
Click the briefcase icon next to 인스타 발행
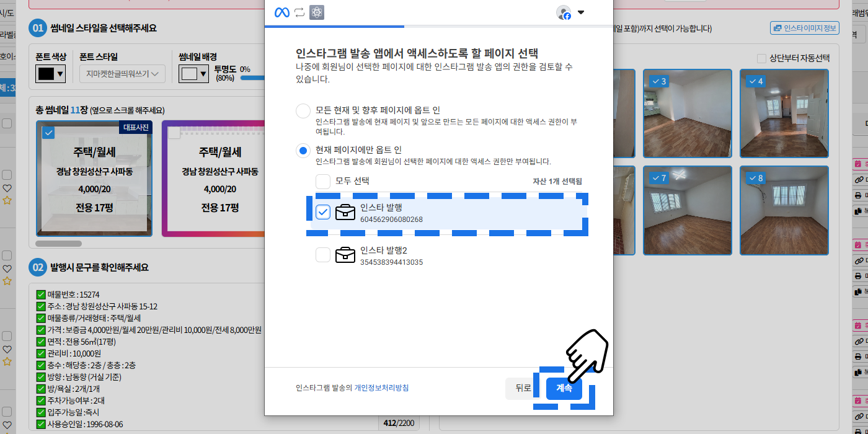pyautogui.click(x=345, y=212)
